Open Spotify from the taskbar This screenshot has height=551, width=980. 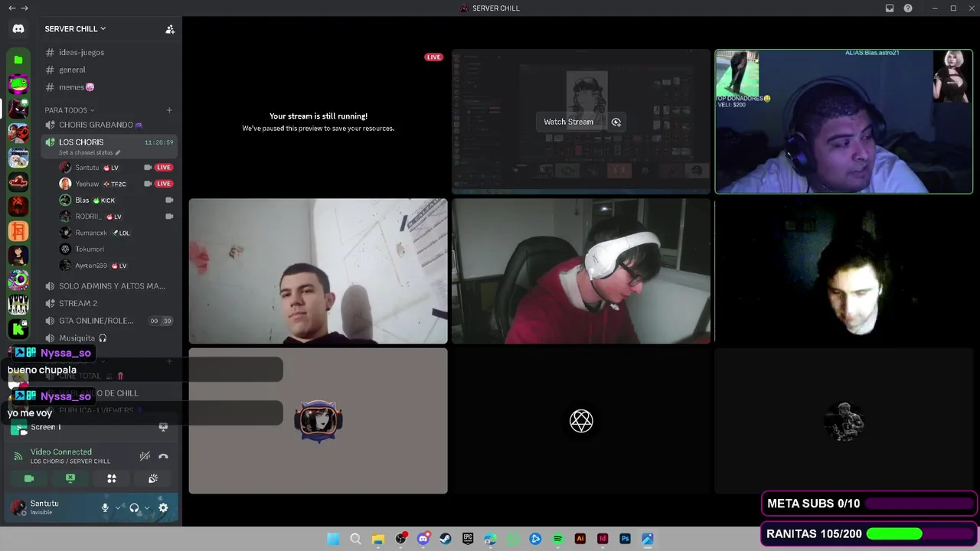pyautogui.click(x=557, y=539)
